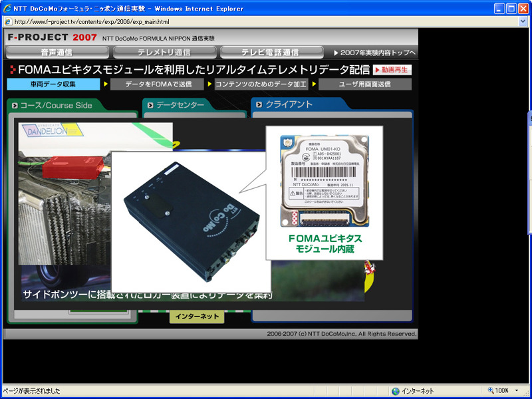Select the データをFOMAで送信 step
The image size is (532, 399).
(157, 84)
